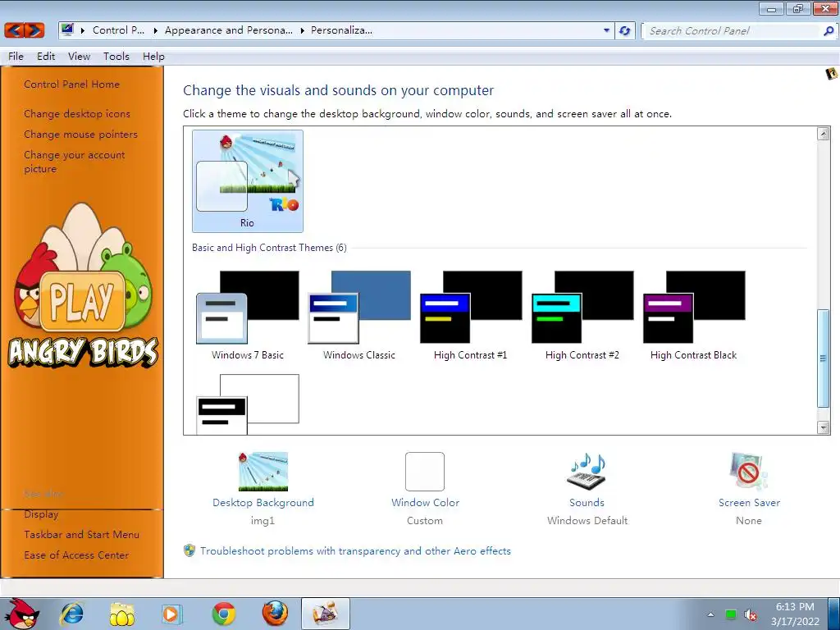Image resolution: width=840 pixels, height=630 pixels.
Task: Select the High Contrast #1 theme
Action: coord(470,316)
